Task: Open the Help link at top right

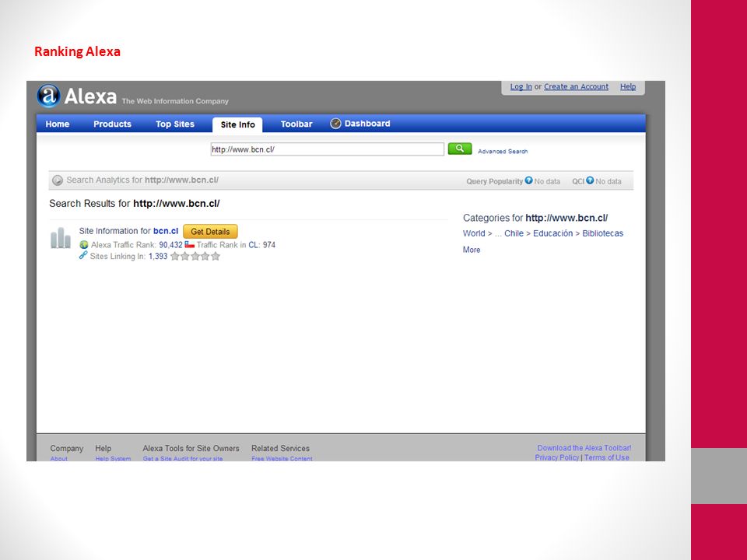Action: [628, 86]
